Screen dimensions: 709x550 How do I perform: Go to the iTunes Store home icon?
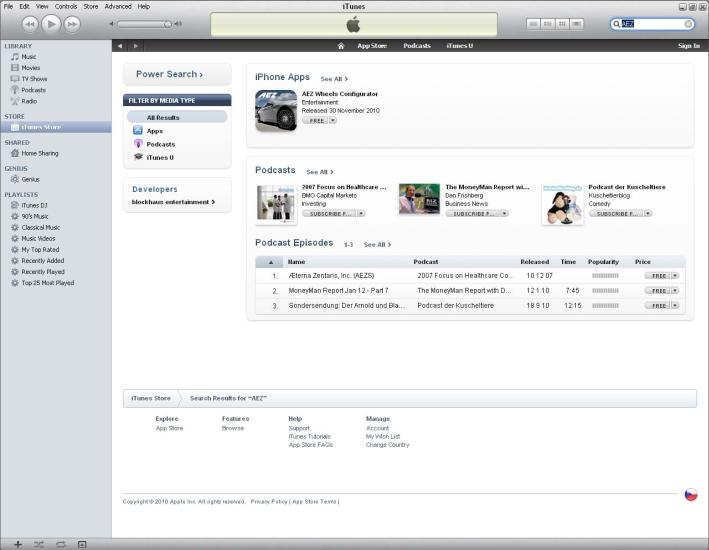(x=341, y=46)
